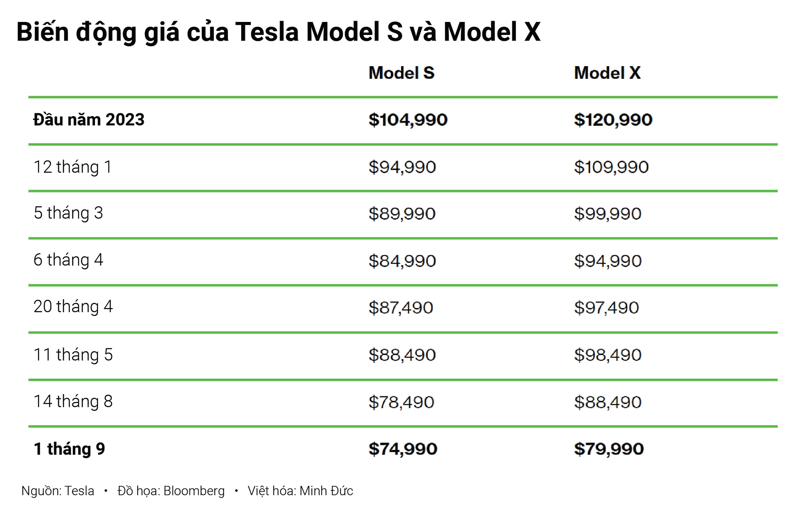Click the $120,990 Model X price
This screenshot has height=514, width=812.
[x=613, y=120]
